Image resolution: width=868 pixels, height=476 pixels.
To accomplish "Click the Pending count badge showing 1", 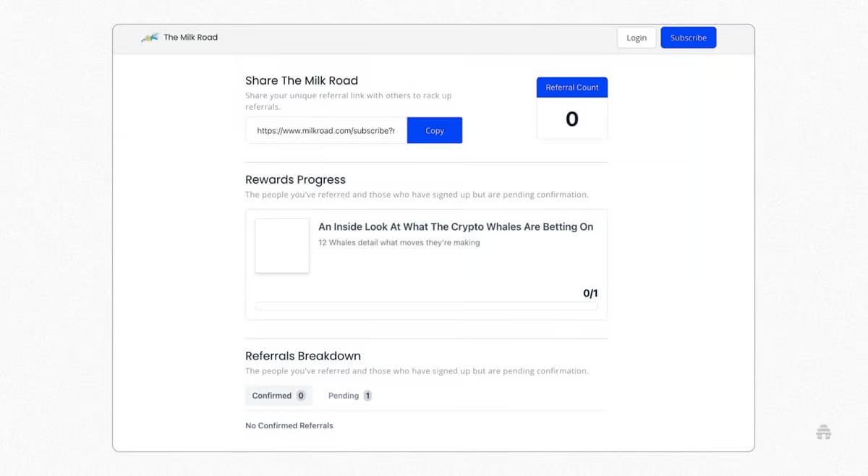I will click(367, 395).
